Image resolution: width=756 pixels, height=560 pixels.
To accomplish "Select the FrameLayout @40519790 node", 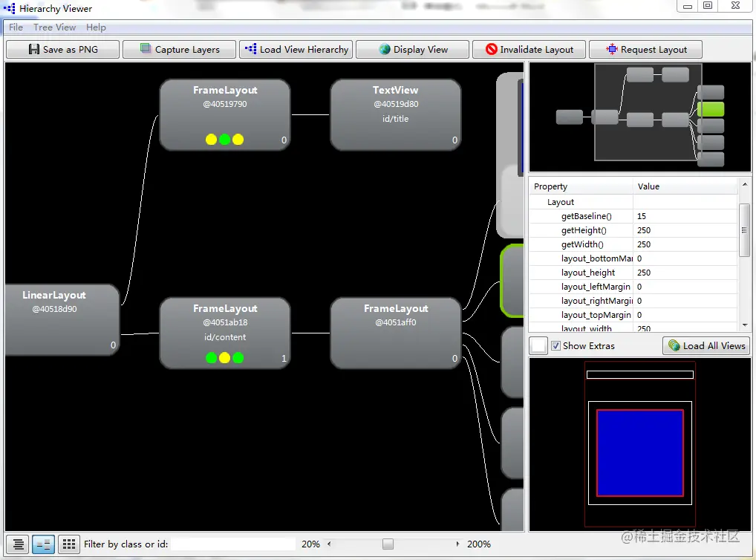I will pos(225,115).
